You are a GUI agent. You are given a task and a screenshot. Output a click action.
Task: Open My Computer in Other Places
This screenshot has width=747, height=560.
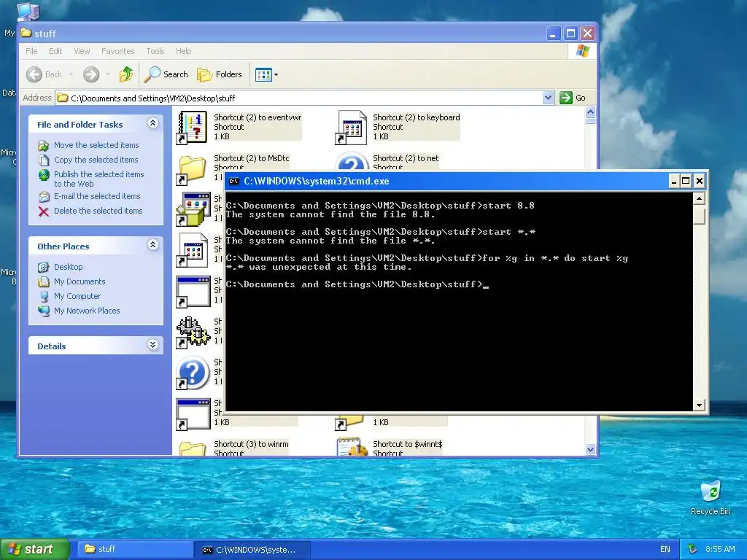coord(77,296)
